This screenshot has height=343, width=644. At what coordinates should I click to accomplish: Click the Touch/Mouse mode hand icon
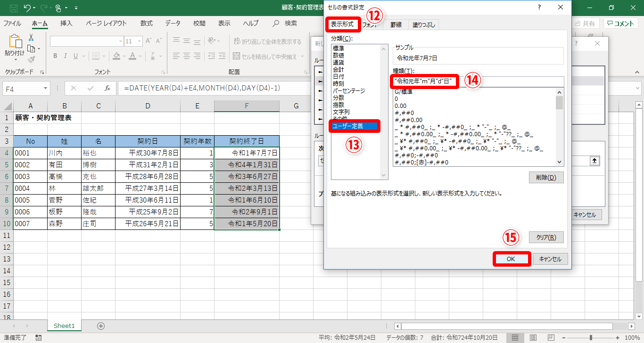58,8
